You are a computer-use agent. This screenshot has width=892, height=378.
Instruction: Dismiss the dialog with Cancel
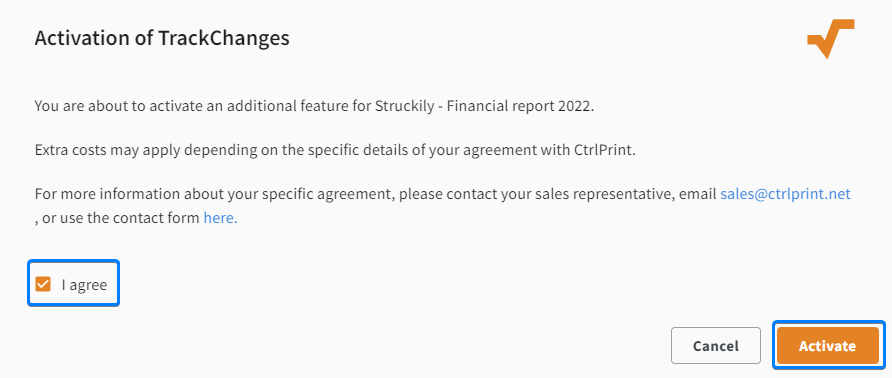716,346
